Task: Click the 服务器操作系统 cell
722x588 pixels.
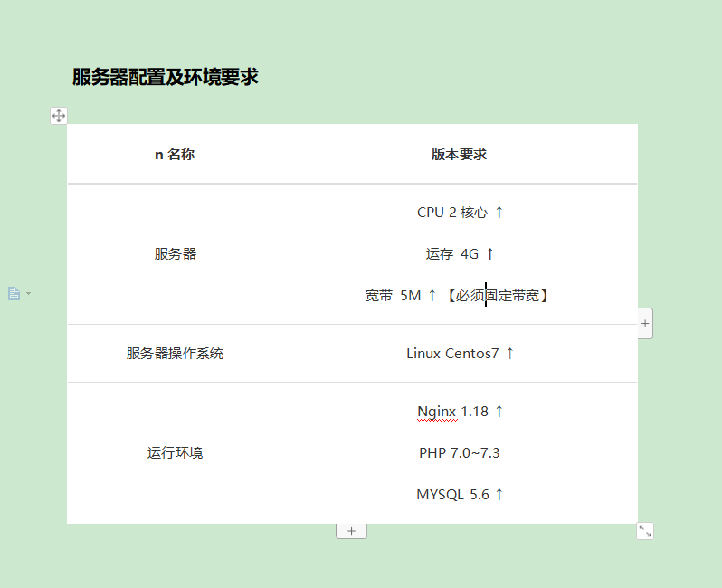Action: pos(175,353)
